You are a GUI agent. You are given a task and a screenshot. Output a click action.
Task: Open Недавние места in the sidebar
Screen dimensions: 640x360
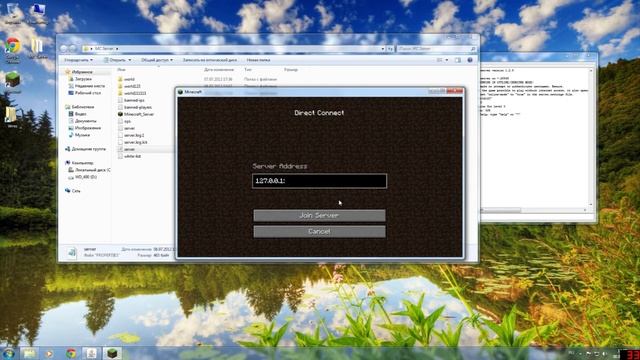click(89, 86)
